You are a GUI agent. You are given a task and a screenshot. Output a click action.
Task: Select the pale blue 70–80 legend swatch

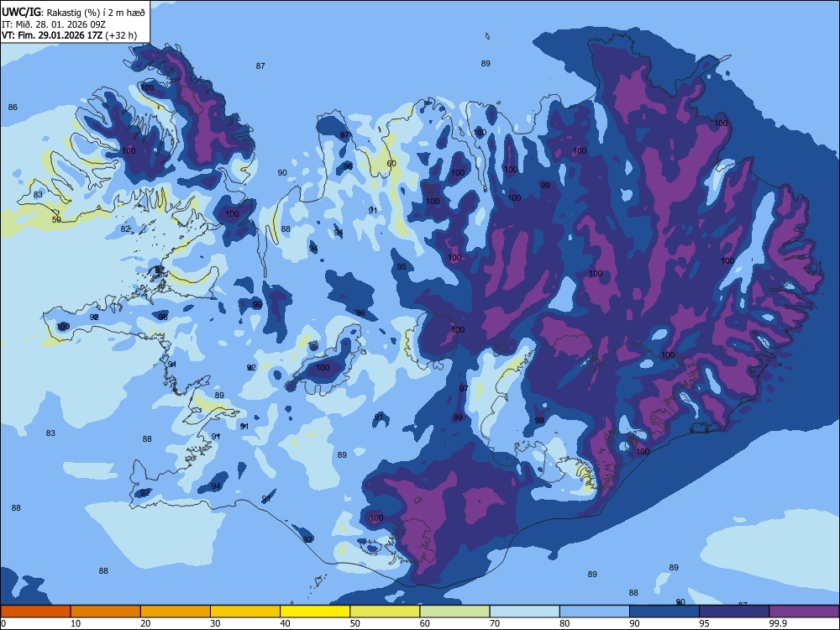[x=524, y=612]
